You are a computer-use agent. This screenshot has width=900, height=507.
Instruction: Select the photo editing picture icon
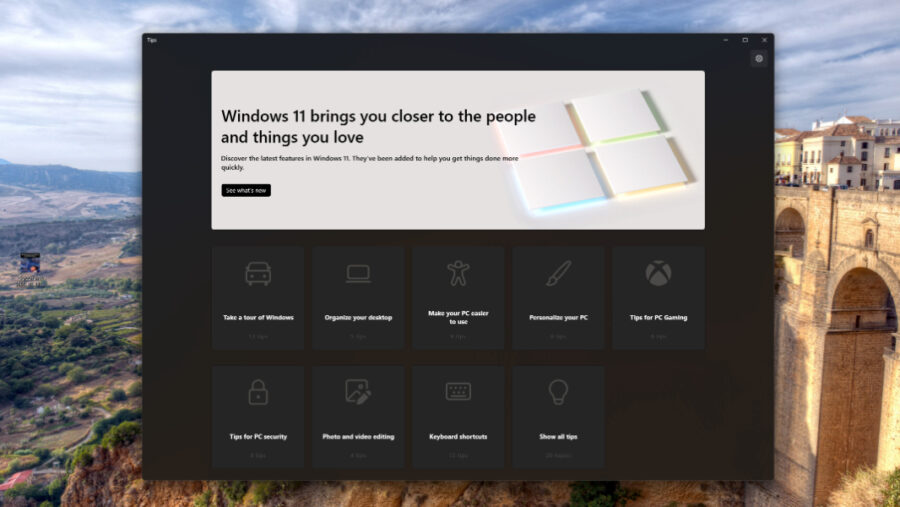point(358,392)
